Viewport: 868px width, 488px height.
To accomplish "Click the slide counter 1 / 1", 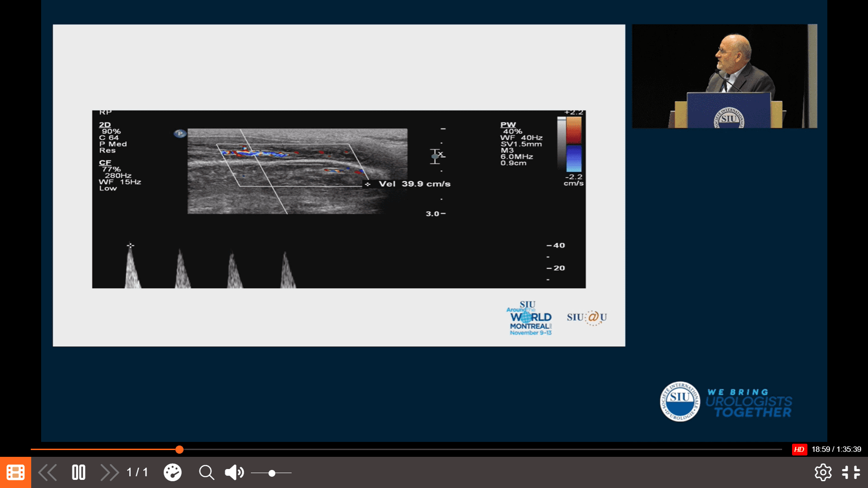I will [x=137, y=473].
